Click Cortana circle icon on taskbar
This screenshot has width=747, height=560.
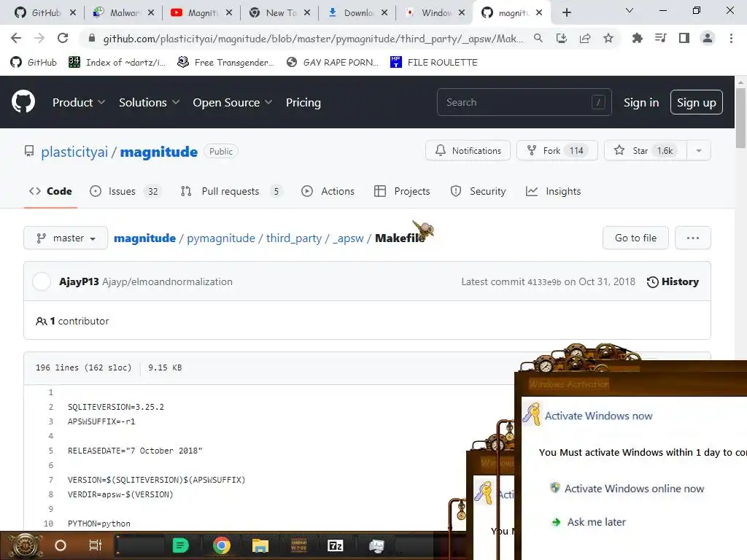[x=61, y=545]
